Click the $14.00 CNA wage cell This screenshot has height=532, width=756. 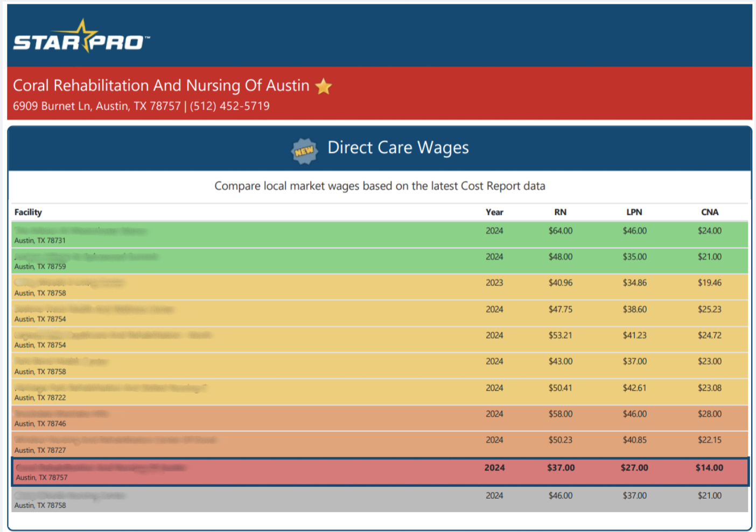(x=709, y=468)
